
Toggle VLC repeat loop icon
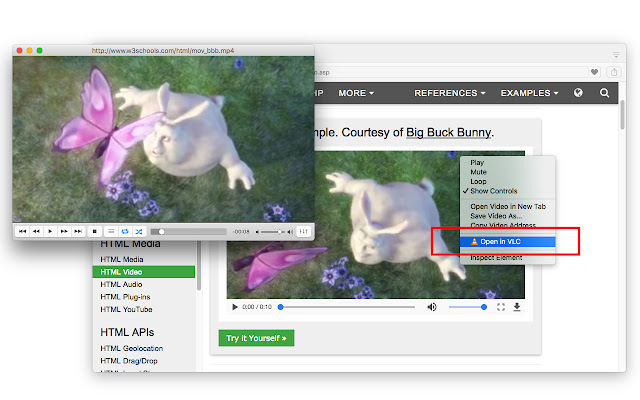pyautogui.click(x=125, y=231)
